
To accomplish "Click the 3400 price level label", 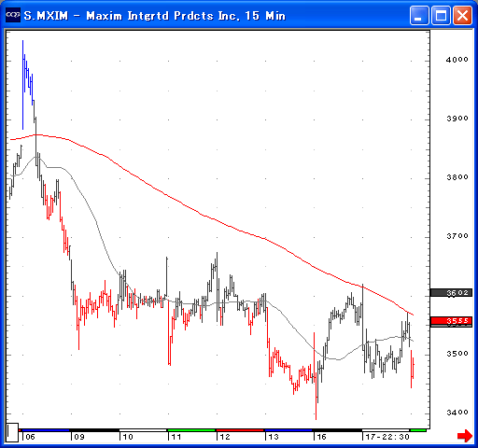I will pos(457,413).
